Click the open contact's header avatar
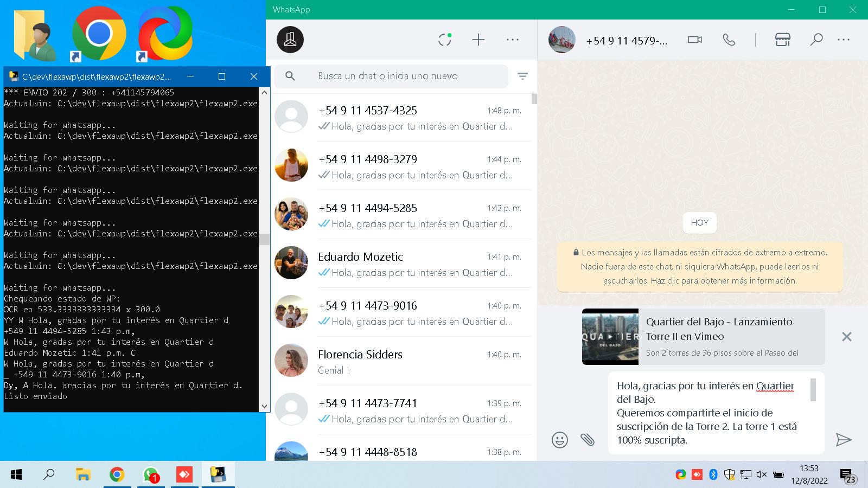 pos(561,40)
